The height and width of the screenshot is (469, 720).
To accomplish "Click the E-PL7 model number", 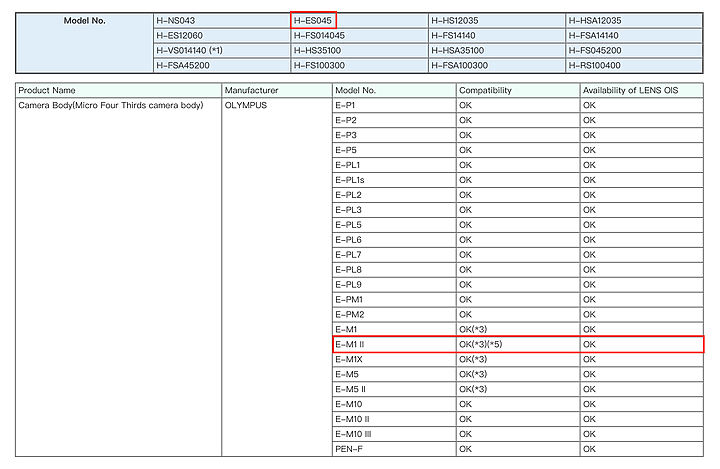I will 394,254.
